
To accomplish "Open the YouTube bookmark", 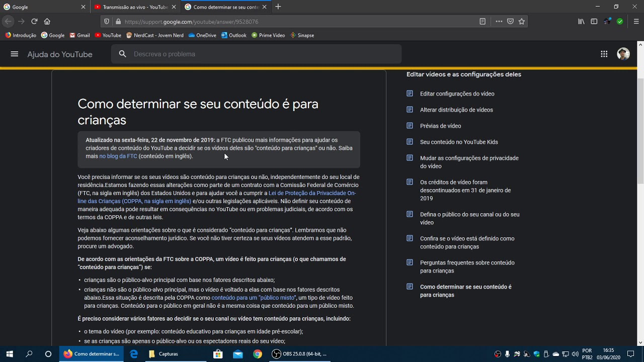I will click(x=108, y=35).
